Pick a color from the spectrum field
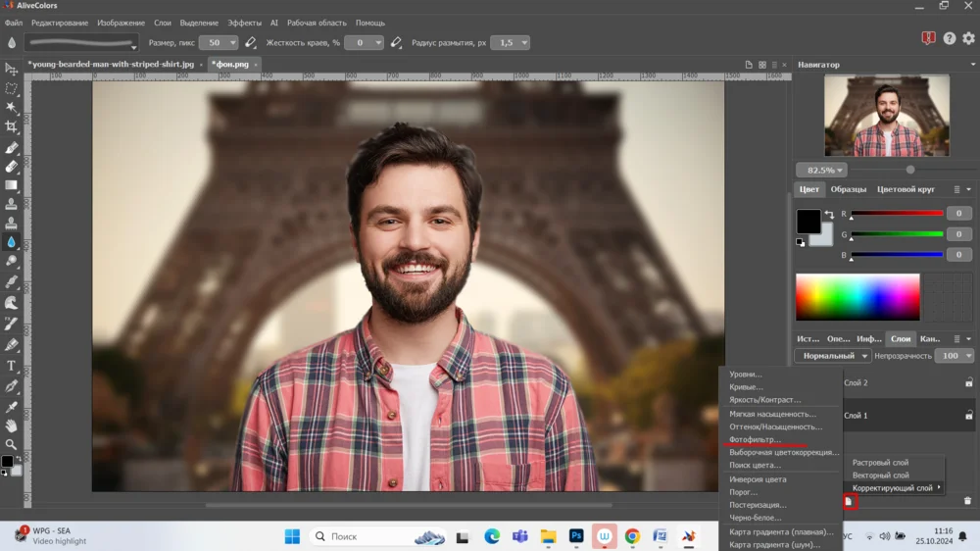Viewport: 980px width, 551px height. (857, 297)
